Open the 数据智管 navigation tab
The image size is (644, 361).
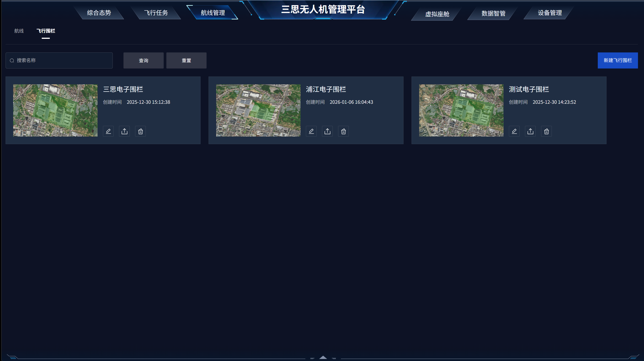[x=493, y=13]
